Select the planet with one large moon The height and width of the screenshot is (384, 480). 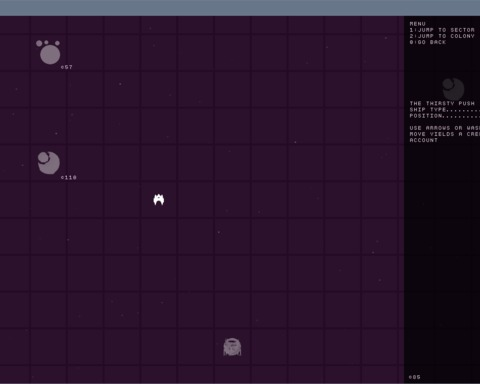[x=49, y=163]
